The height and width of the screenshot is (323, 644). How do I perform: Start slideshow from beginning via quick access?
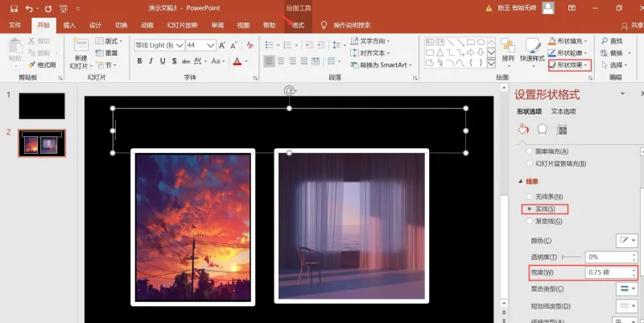pos(64,8)
